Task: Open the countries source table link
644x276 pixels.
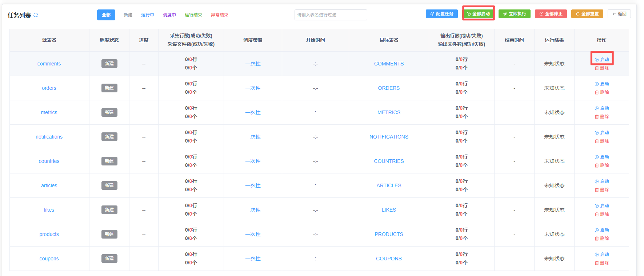Action: [49, 161]
